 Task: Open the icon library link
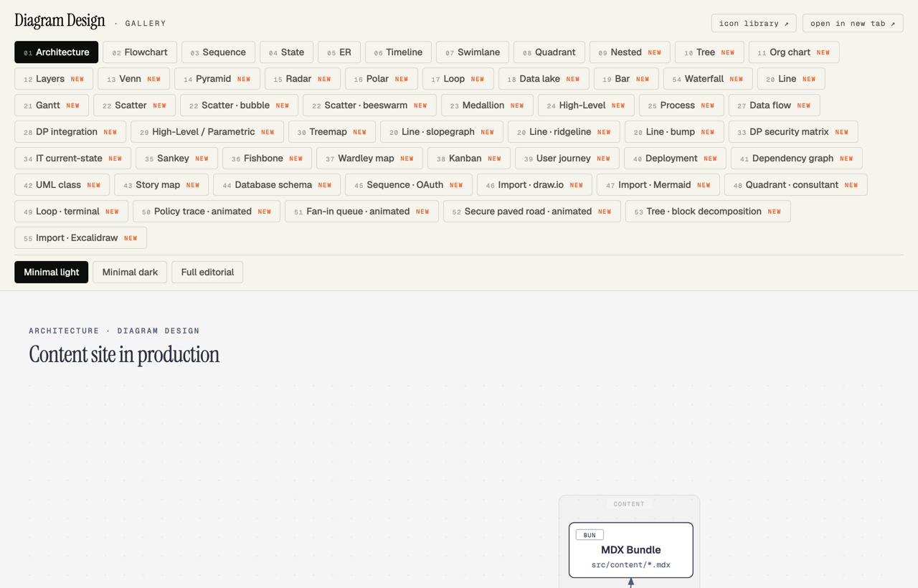pos(754,24)
